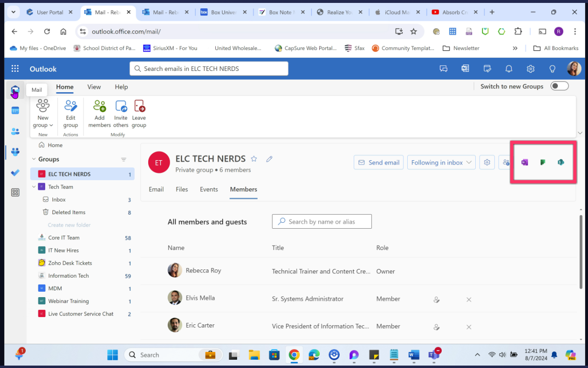Open the Following in inbox dropdown
Screen dimensions: 588x368
441,163
